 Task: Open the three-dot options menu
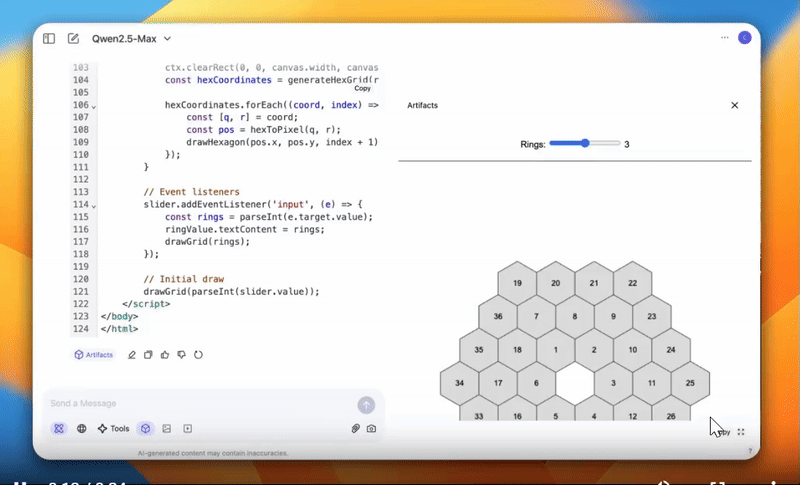tap(724, 38)
